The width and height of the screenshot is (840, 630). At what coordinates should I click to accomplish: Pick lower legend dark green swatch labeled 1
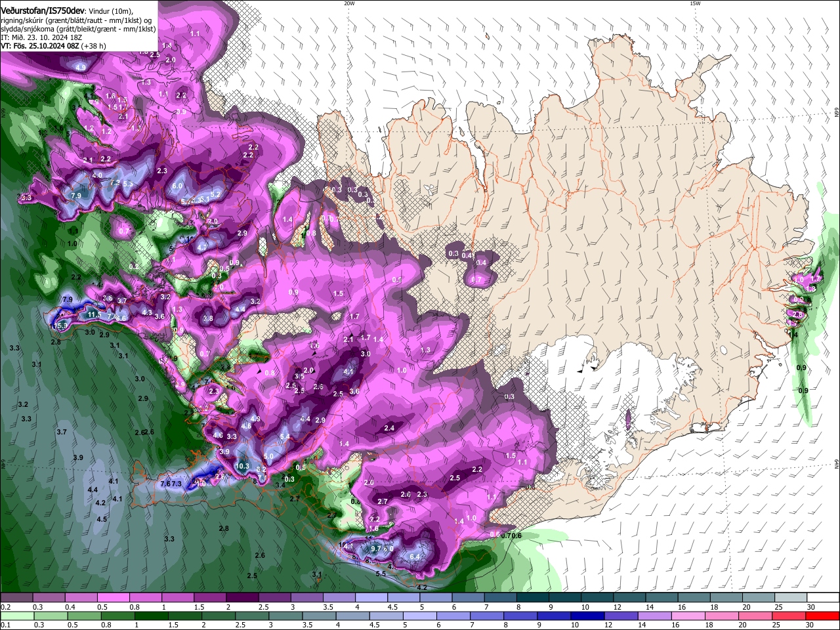coord(151,616)
